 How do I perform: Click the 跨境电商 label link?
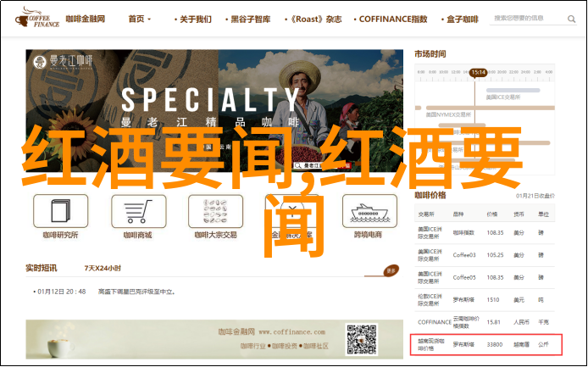[368, 236]
